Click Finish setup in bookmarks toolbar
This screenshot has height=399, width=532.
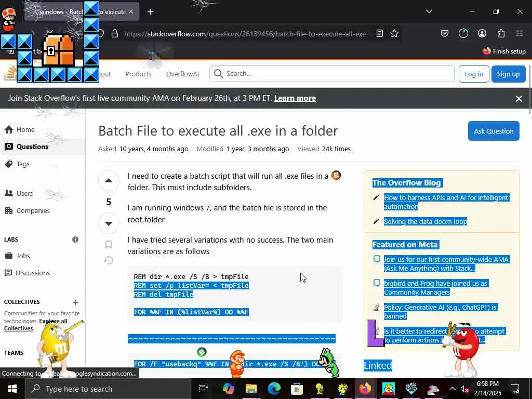(x=504, y=51)
